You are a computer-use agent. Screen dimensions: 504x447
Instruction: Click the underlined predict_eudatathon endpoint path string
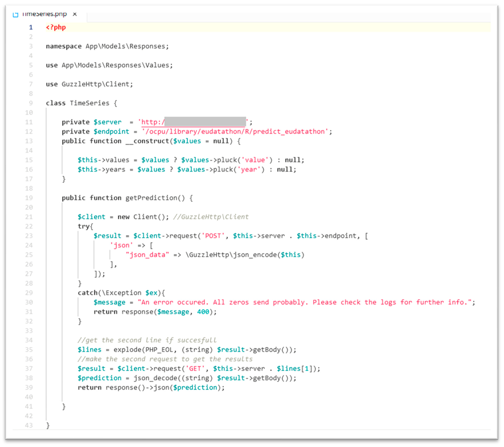236,132
